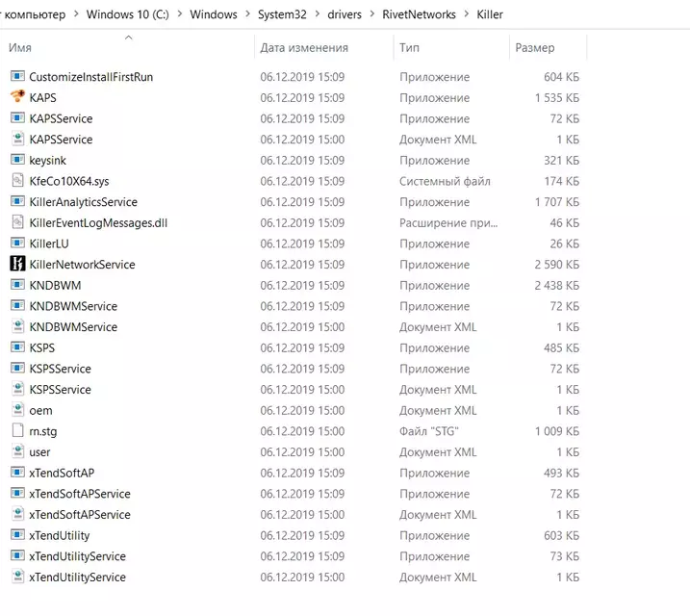The width and height of the screenshot is (690, 616).
Task: Click icon of xTendSoftAPService XML document
Action: (x=17, y=514)
